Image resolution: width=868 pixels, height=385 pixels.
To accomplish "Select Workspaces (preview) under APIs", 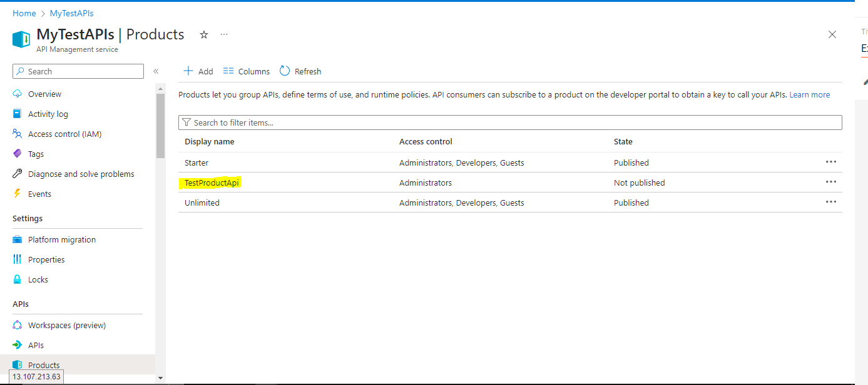I will click(67, 325).
